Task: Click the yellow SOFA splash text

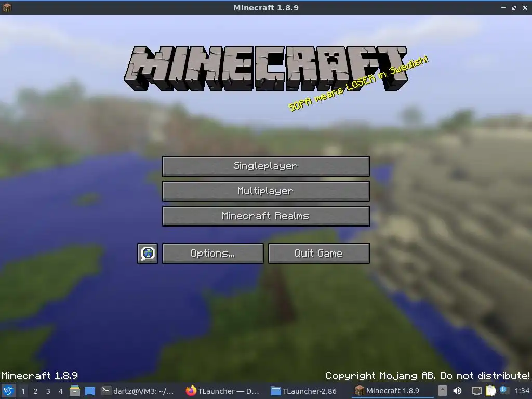Action: tap(358, 84)
